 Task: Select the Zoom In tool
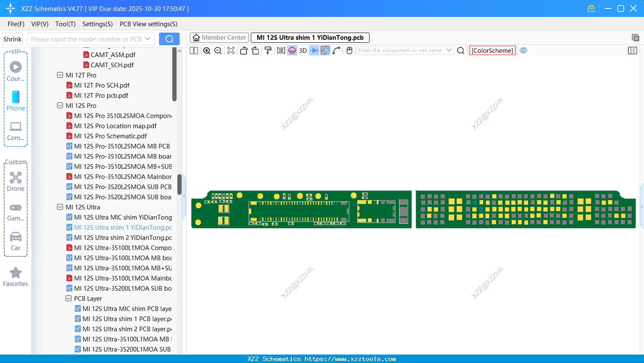tap(207, 50)
